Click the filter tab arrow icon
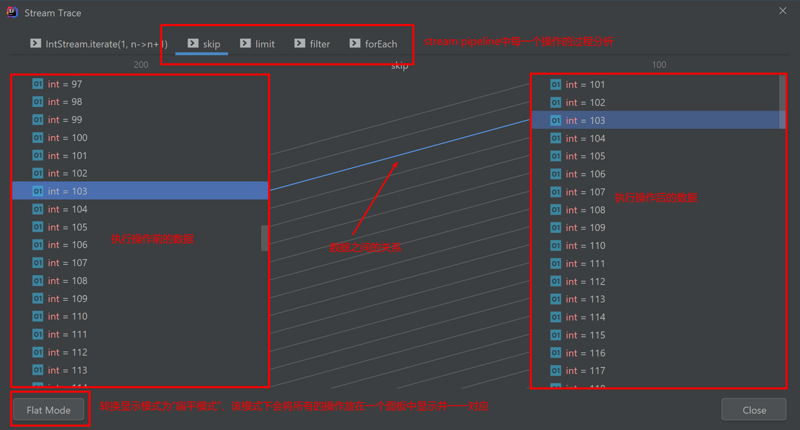This screenshot has width=800, height=430. click(299, 43)
